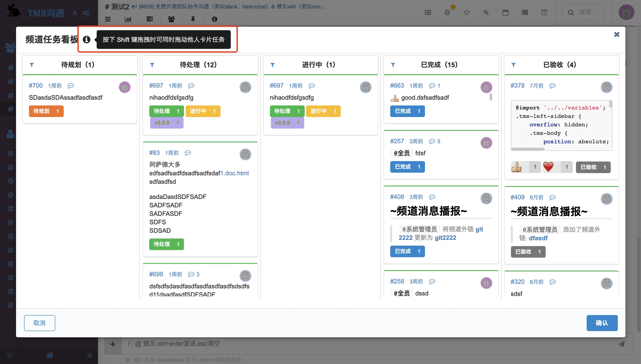This screenshot has width=641, height=364.
Task: Toggle thumbs-up reaction on card #378
Action: tap(526, 167)
